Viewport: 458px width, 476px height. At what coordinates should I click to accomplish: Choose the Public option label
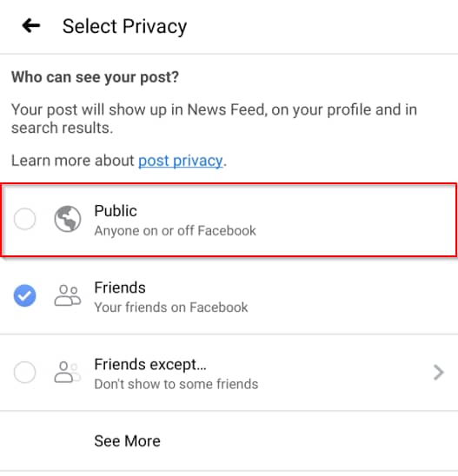pos(116,211)
